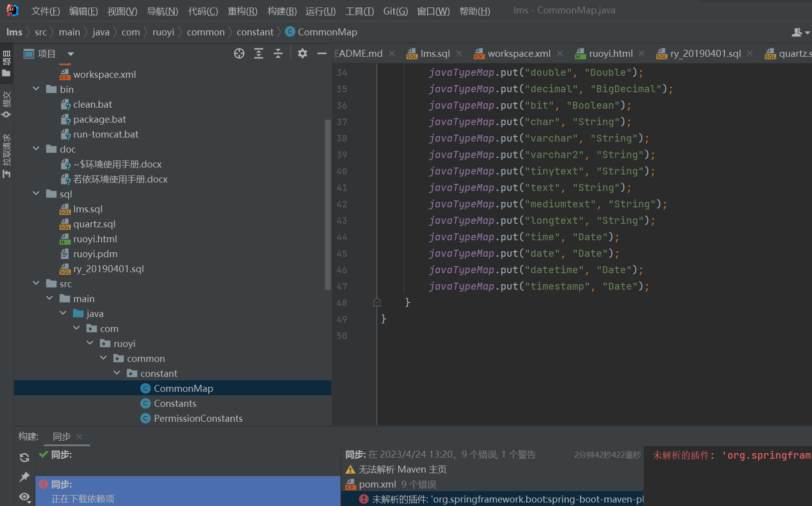The image size is (812, 506).
Task: Open project panel settings gear
Action: click(x=303, y=54)
